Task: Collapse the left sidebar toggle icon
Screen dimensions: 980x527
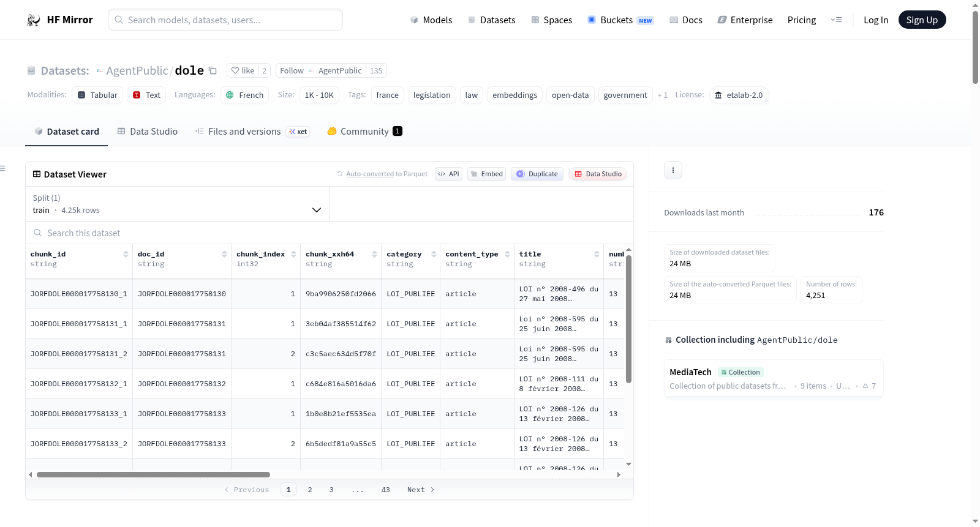Action: click(3, 168)
